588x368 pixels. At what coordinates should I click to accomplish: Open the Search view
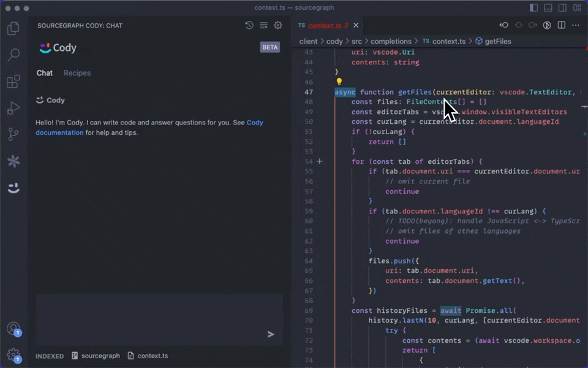pyautogui.click(x=14, y=55)
